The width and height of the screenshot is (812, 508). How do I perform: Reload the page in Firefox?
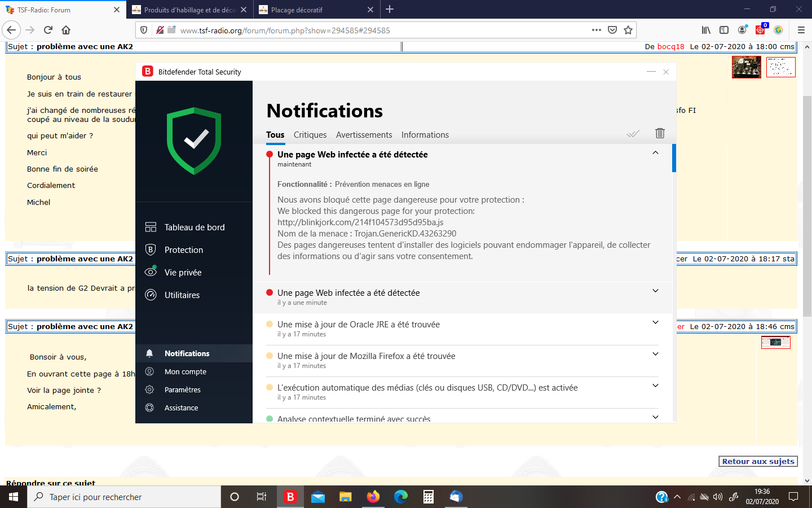[48, 30]
